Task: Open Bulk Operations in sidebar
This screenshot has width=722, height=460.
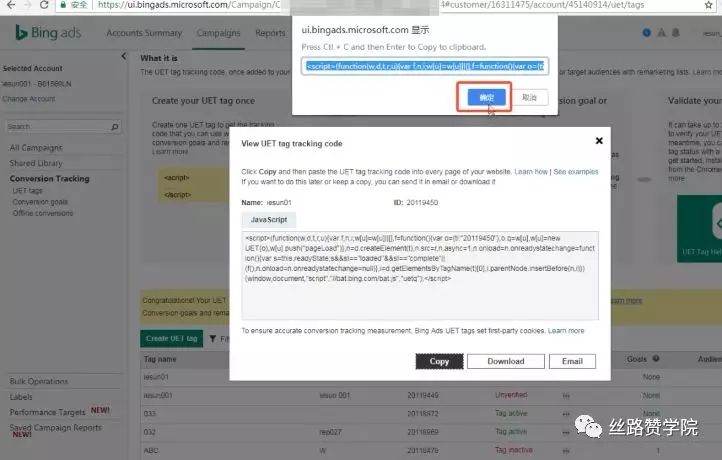Action: tap(39, 381)
